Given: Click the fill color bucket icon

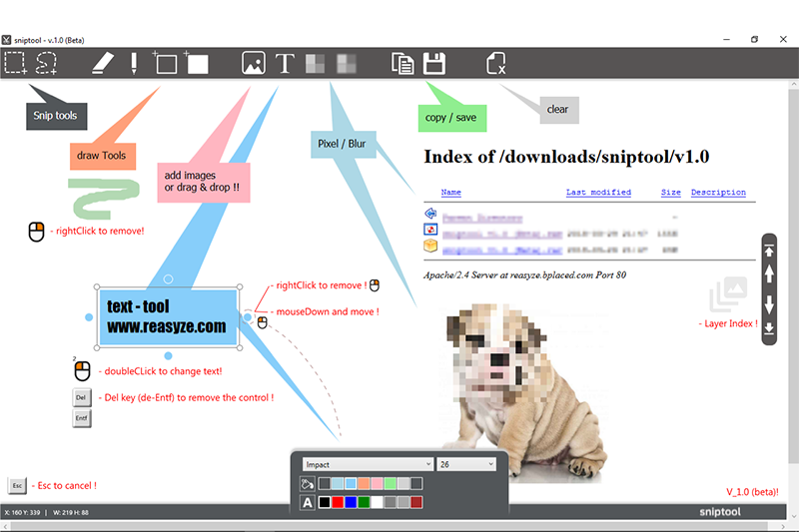Looking at the screenshot, I should pos(308,483).
